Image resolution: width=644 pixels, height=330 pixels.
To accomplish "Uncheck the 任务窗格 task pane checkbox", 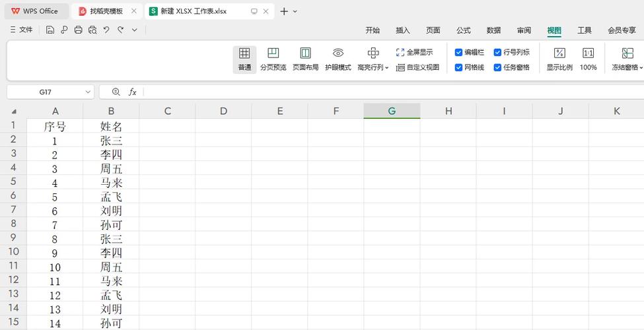I will [x=497, y=67].
